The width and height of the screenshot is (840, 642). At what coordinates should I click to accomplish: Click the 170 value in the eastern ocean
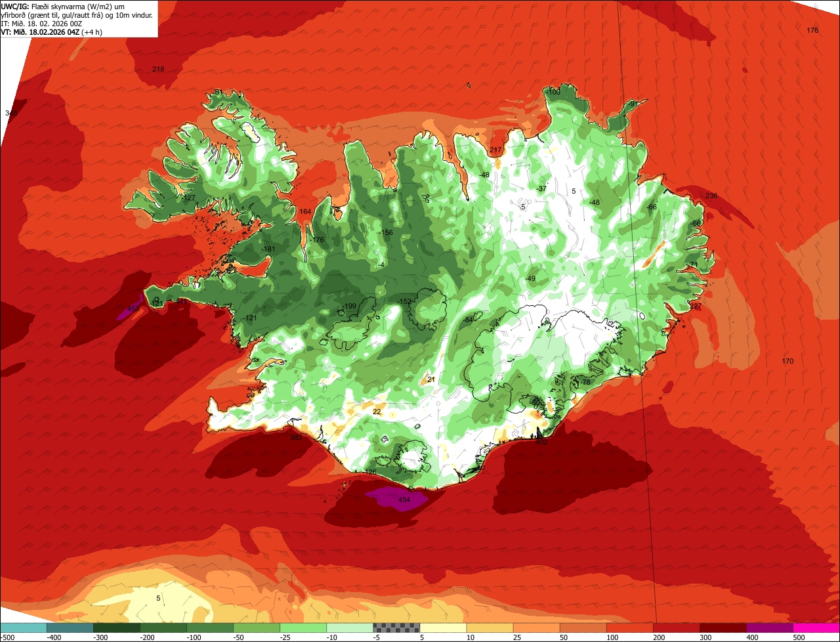[787, 362]
